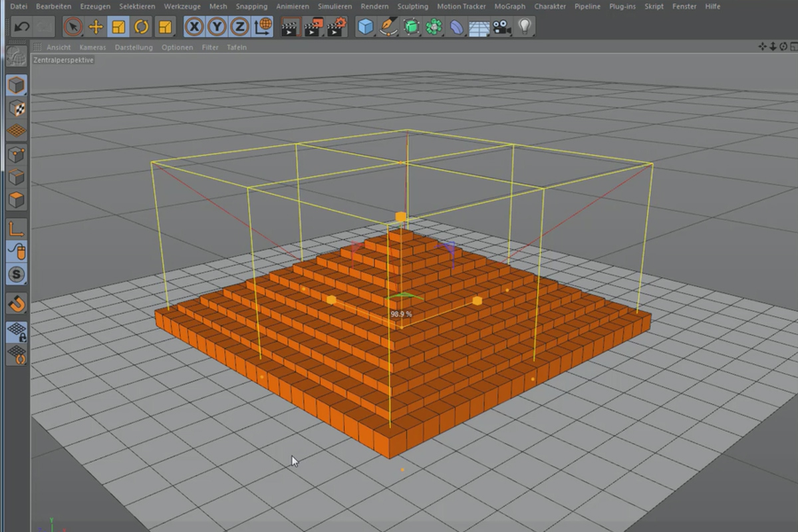The image size is (798, 532).
Task: Toggle the Y axis lock
Action: (217, 27)
